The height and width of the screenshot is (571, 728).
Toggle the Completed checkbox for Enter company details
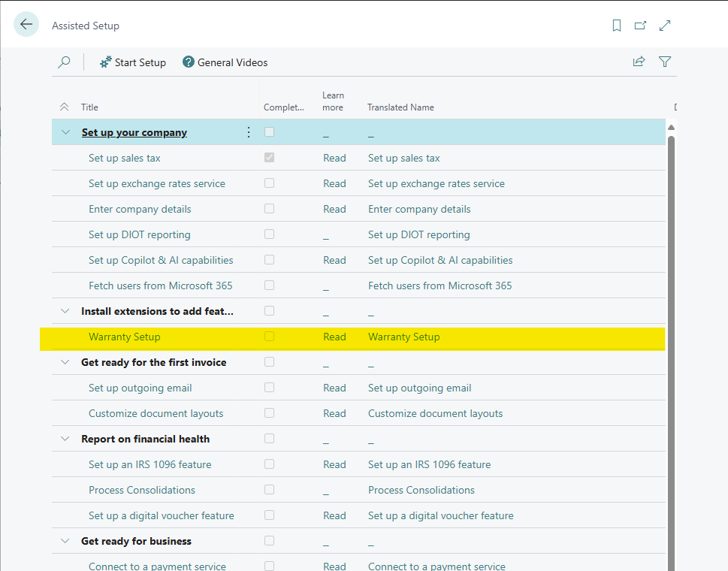click(x=269, y=208)
